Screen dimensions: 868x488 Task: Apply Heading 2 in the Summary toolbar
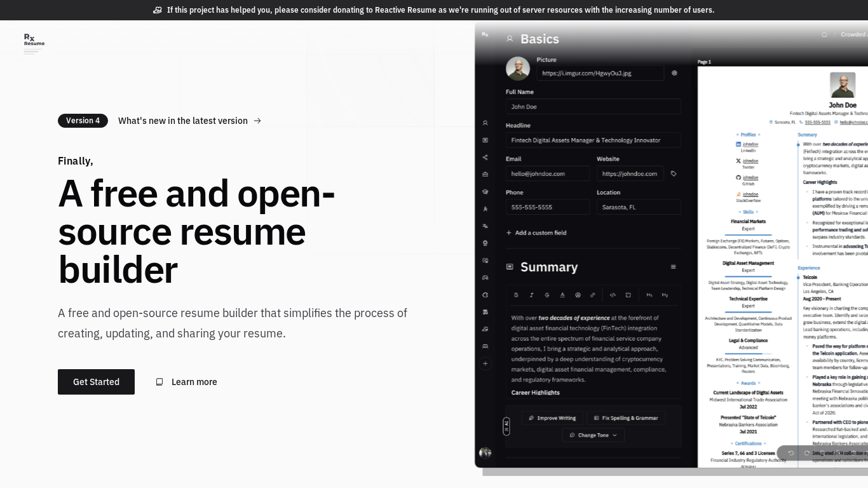click(665, 295)
